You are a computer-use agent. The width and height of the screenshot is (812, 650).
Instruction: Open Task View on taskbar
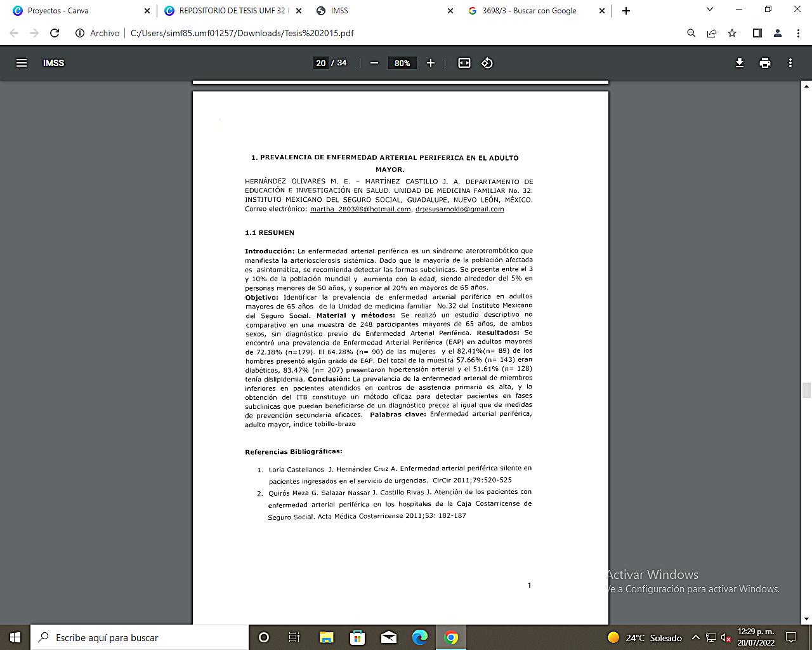(294, 637)
